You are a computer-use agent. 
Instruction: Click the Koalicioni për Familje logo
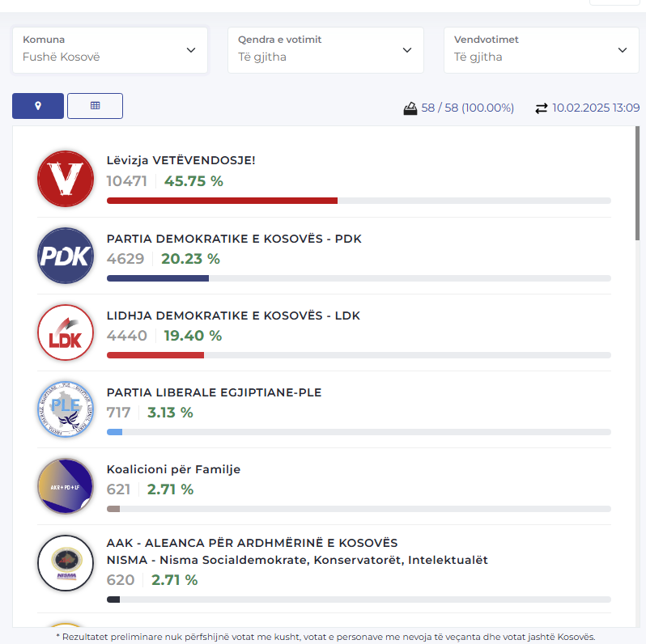[66, 486]
